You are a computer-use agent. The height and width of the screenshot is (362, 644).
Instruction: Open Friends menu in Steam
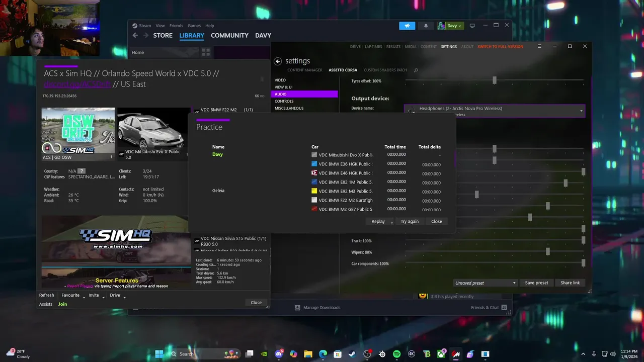point(176,26)
